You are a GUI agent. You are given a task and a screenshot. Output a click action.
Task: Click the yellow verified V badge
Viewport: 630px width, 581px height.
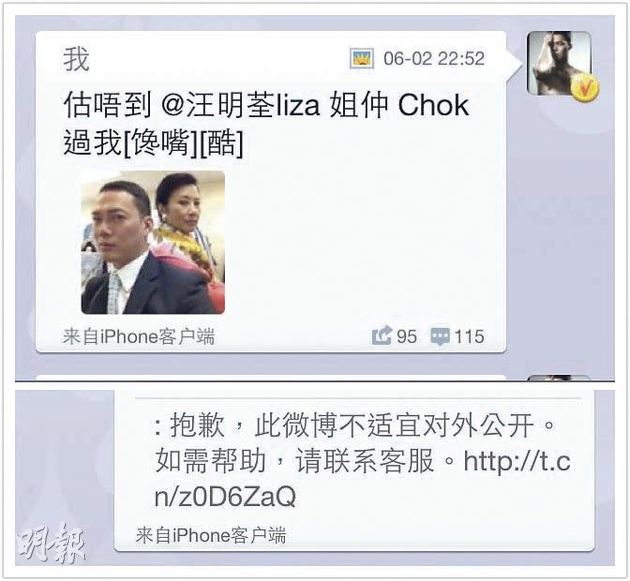pyautogui.click(x=585, y=87)
